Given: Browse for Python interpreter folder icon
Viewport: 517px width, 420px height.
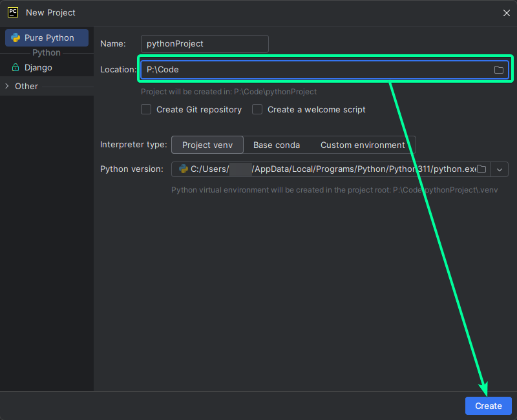Looking at the screenshot, I should coord(481,169).
